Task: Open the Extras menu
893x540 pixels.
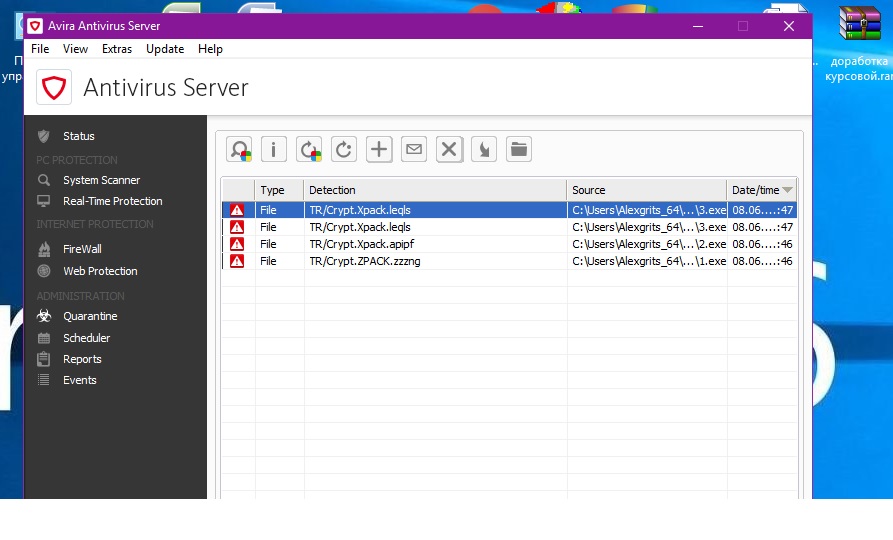Action: coord(117,49)
